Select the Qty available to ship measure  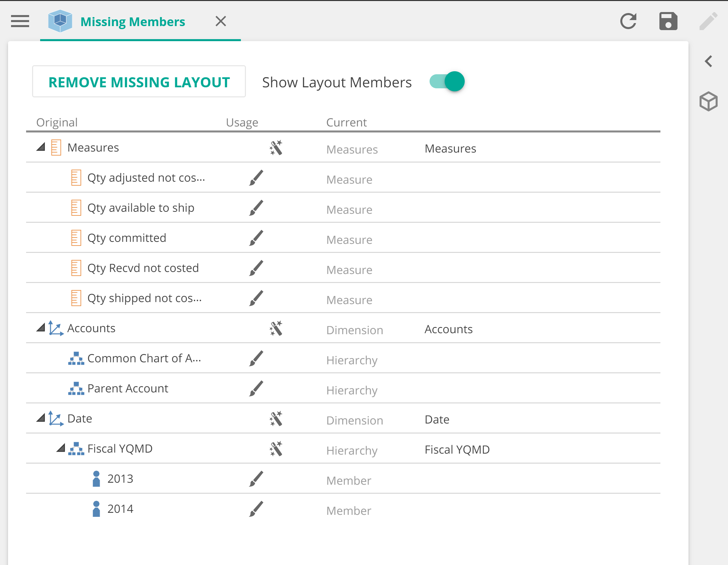tap(141, 208)
